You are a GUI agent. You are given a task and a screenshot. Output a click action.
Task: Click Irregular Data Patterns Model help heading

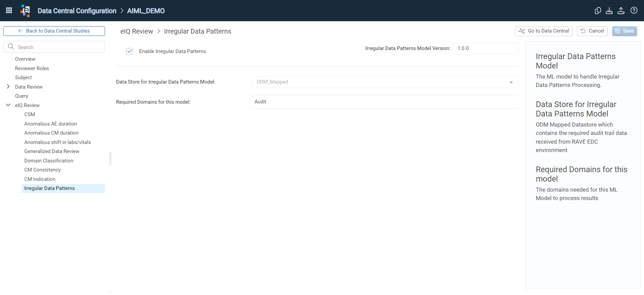click(576, 61)
